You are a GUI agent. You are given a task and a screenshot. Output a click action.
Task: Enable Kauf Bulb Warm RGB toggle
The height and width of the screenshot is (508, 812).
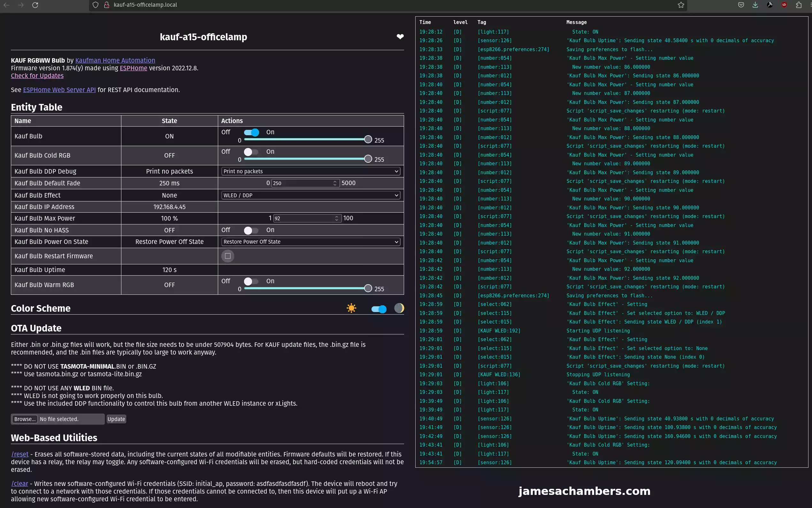(250, 281)
